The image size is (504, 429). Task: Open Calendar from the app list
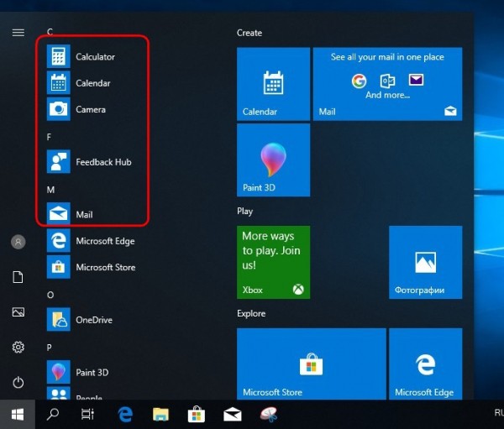95,83
